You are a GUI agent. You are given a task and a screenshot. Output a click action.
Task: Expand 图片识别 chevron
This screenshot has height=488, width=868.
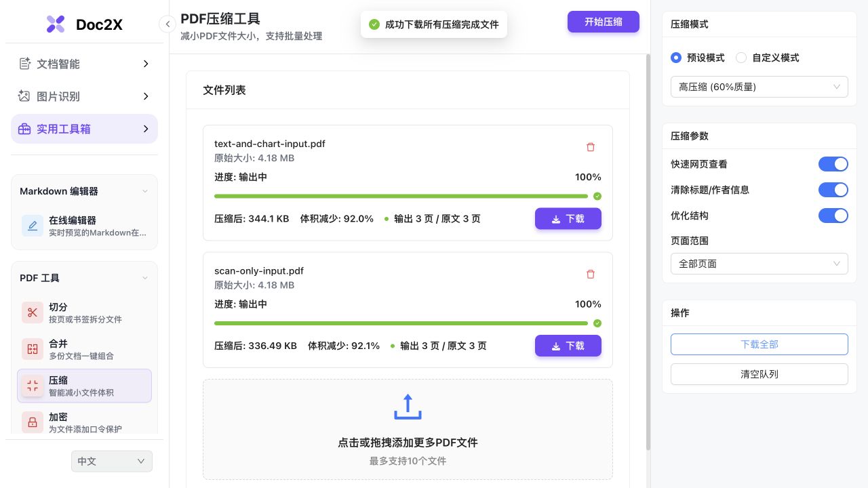point(146,96)
